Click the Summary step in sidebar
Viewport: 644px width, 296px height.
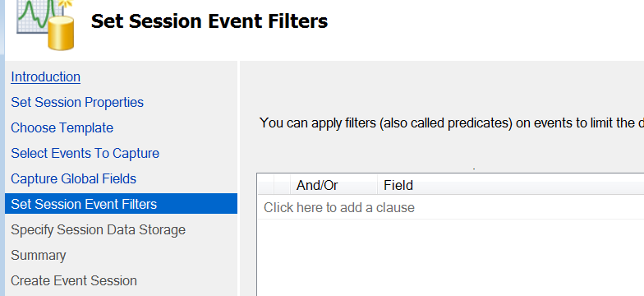[x=38, y=255]
